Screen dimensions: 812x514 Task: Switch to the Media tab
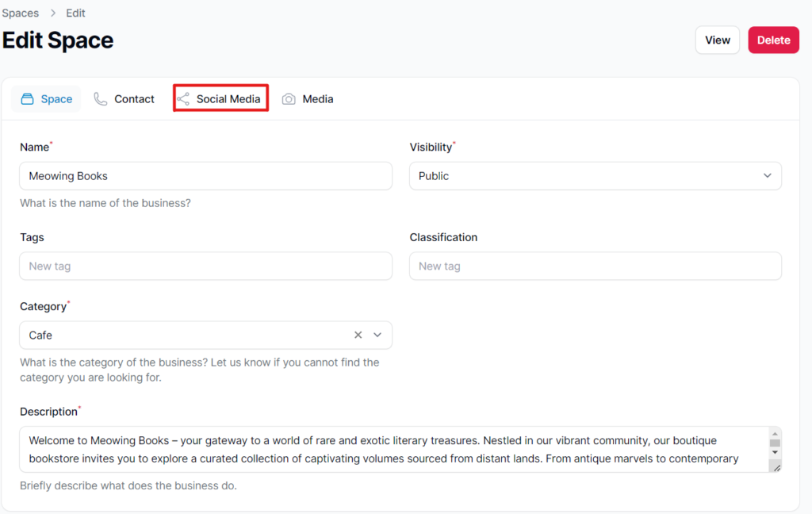point(308,99)
